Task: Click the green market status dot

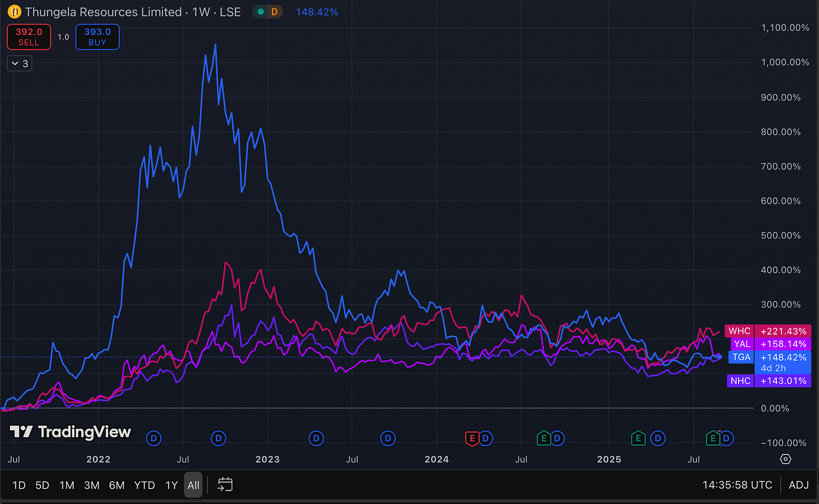Action: tap(260, 12)
